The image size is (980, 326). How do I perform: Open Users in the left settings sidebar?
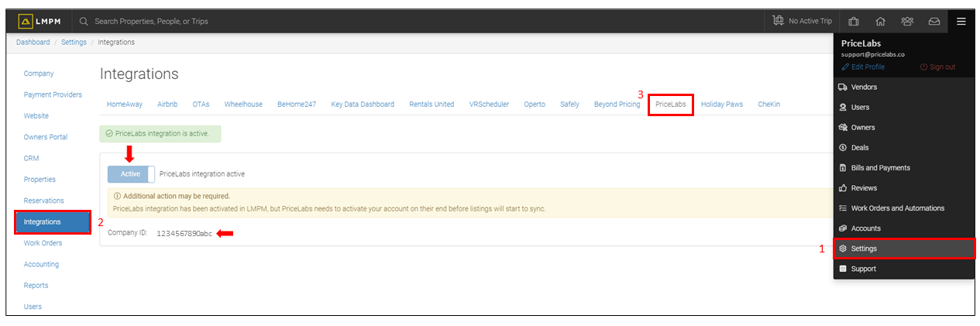point(33,307)
